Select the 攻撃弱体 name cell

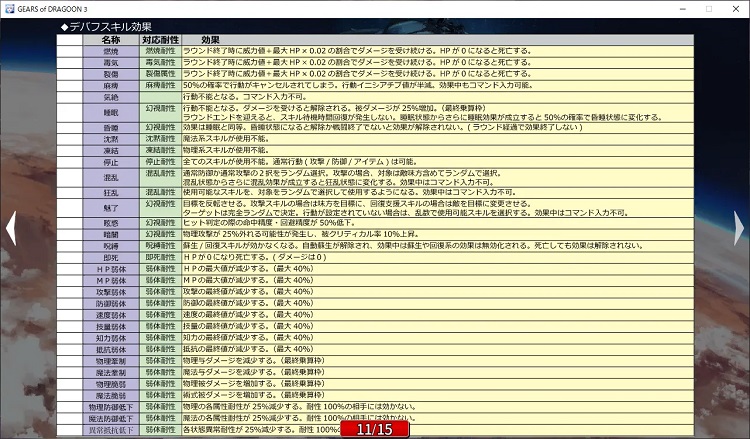(111, 292)
